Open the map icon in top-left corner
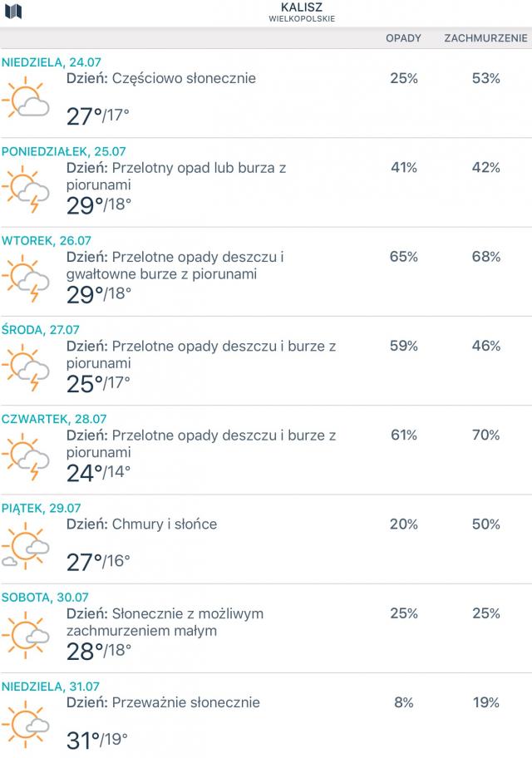The height and width of the screenshot is (758, 532). (x=13, y=12)
